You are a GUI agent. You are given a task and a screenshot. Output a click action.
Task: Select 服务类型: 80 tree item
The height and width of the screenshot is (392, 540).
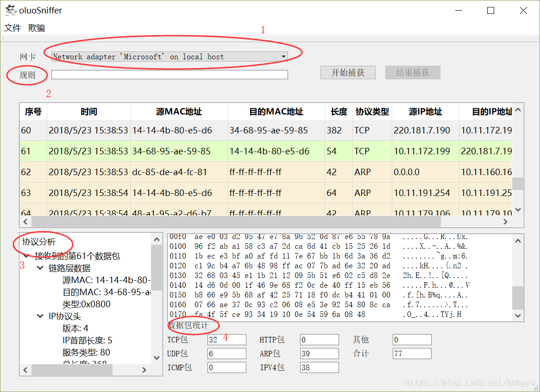click(x=86, y=353)
